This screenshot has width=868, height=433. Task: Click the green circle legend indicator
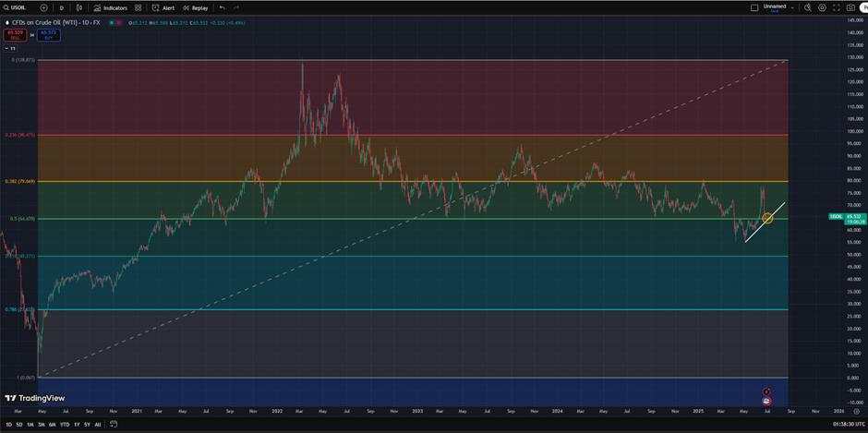point(112,23)
